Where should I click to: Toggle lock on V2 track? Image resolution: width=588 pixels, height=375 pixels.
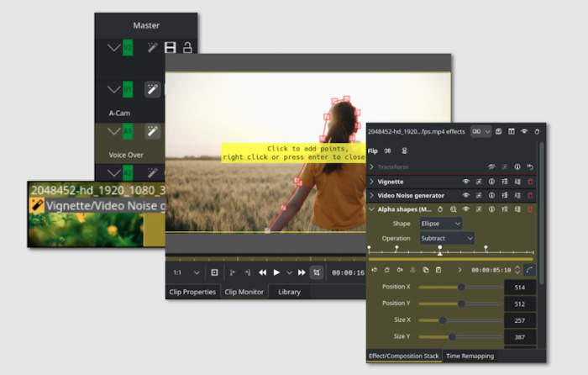coord(187,48)
